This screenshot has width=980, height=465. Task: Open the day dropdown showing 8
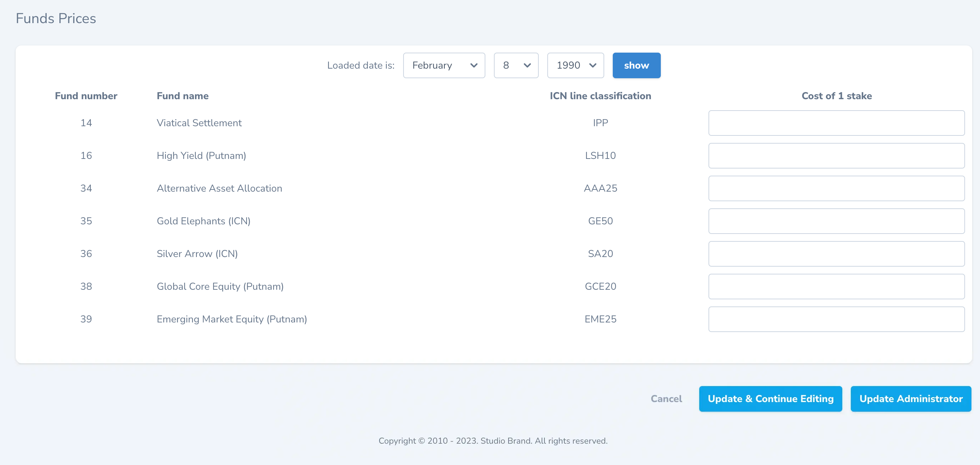(x=516, y=65)
